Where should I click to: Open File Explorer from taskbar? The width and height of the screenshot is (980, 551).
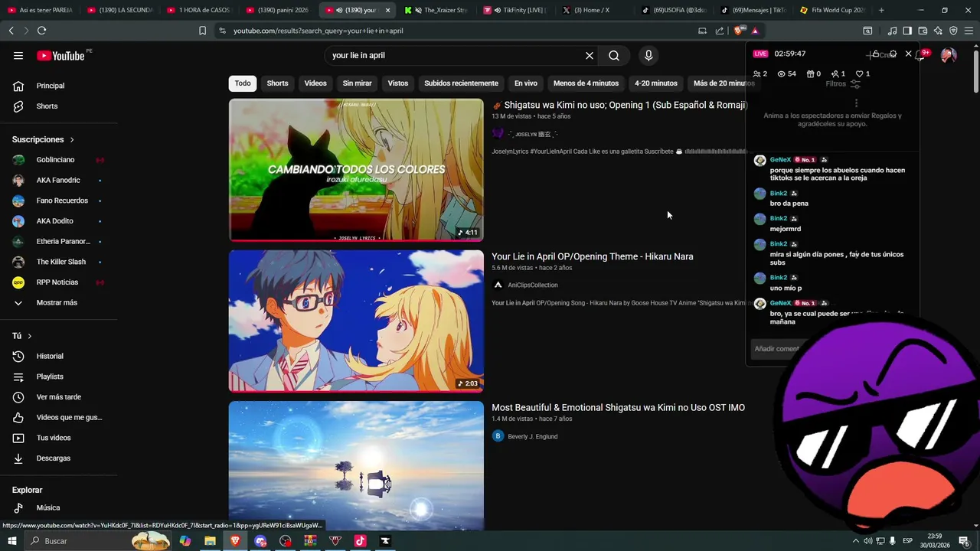point(210,541)
